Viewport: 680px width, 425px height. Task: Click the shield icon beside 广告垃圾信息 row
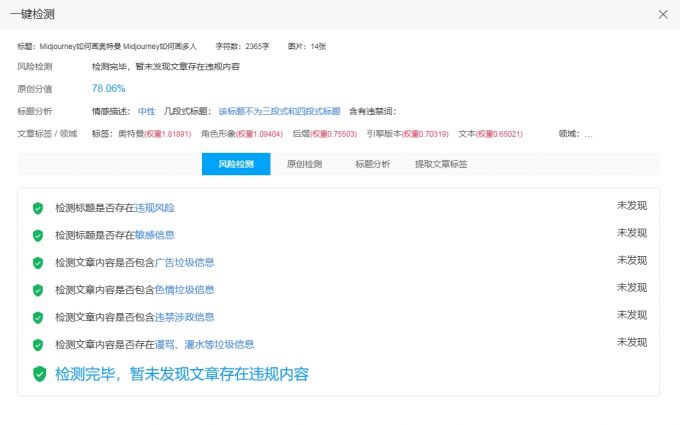click(x=38, y=263)
